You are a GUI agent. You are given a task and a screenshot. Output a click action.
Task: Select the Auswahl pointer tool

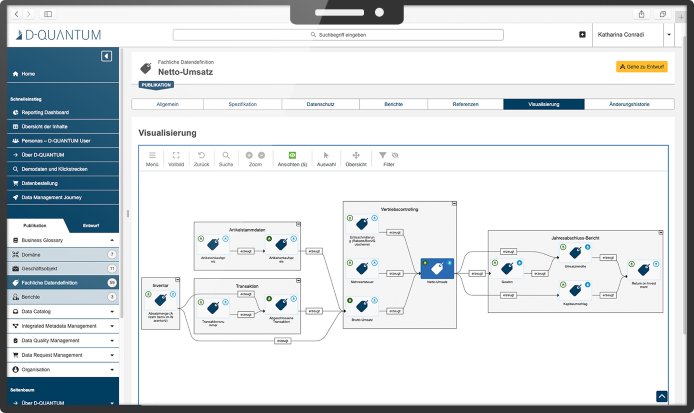point(326,156)
